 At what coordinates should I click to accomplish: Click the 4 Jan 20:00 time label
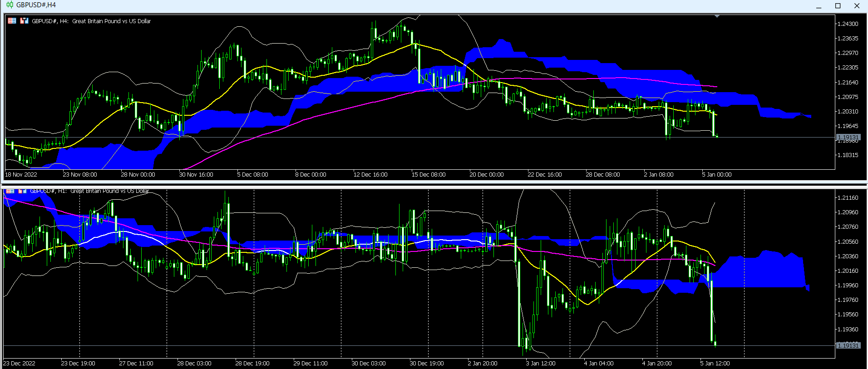pos(657,364)
